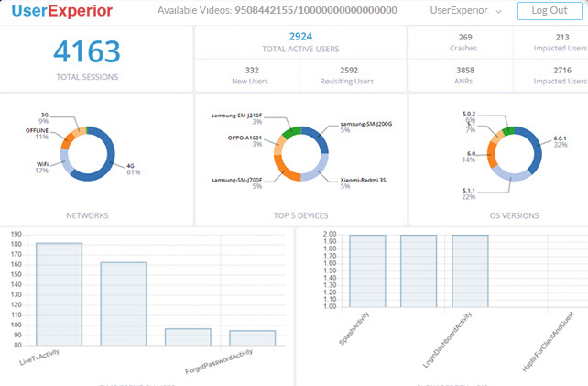The height and width of the screenshot is (386, 588).
Task: Click the 3858 ANRs count
Action: 465,71
